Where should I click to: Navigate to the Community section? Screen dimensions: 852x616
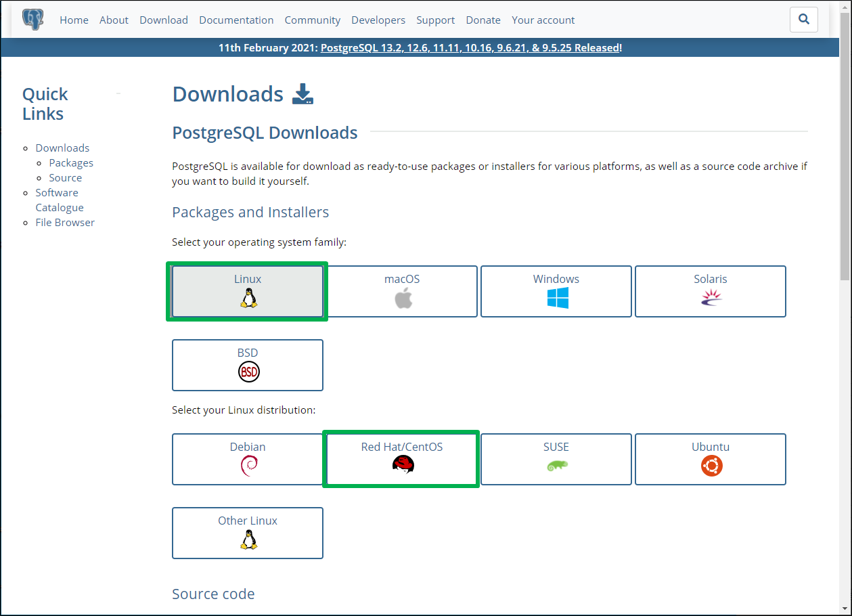pyautogui.click(x=313, y=20)
